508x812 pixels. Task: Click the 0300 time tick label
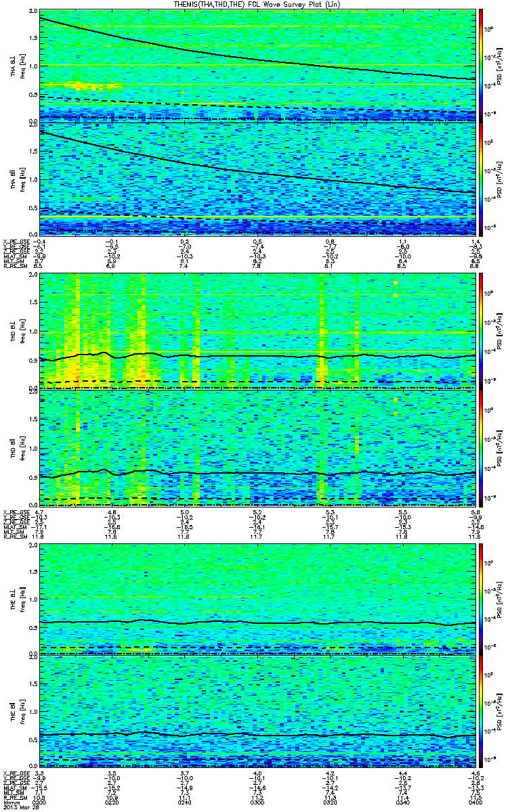click(x=257, y=803)
